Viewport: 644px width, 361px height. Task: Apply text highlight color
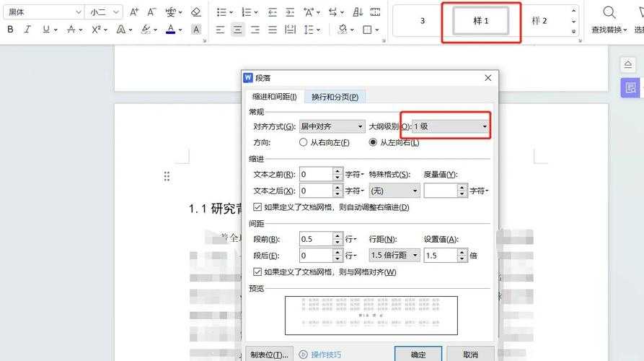click(146, 29)
